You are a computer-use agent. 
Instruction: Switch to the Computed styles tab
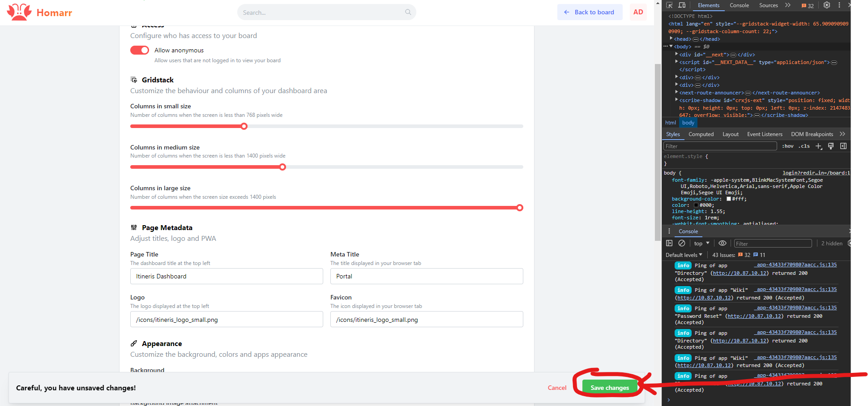coord(701,134)
